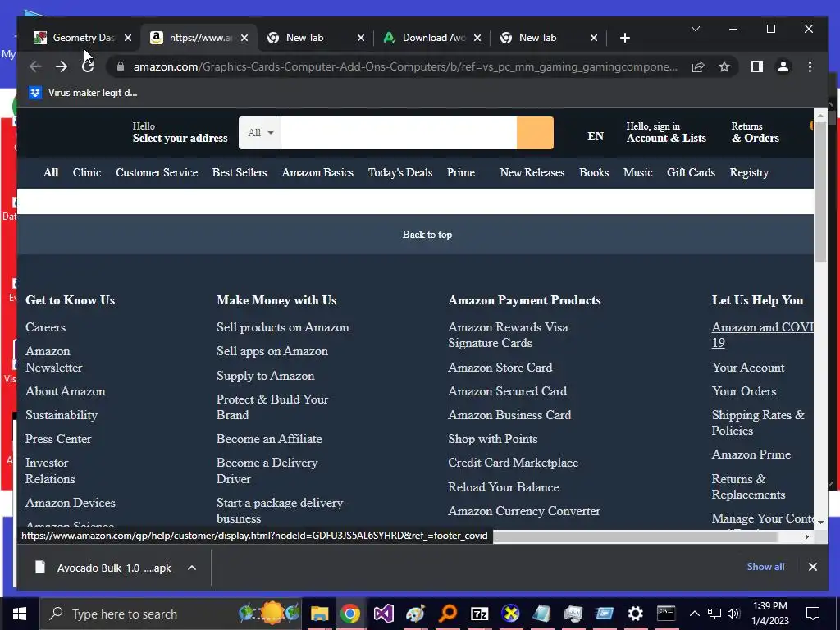Open a new tab with plus button
840x630 pixels.
click(624, 38)
